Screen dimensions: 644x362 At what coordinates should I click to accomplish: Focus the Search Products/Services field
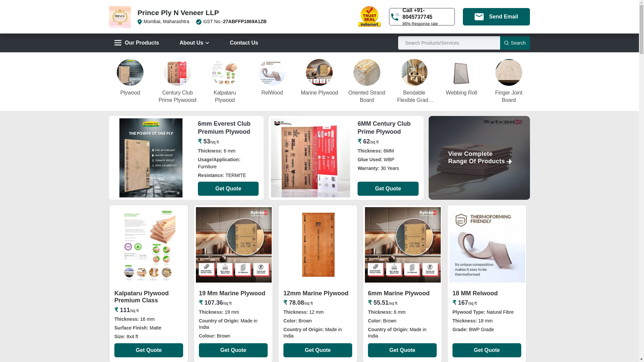(449, 43)
